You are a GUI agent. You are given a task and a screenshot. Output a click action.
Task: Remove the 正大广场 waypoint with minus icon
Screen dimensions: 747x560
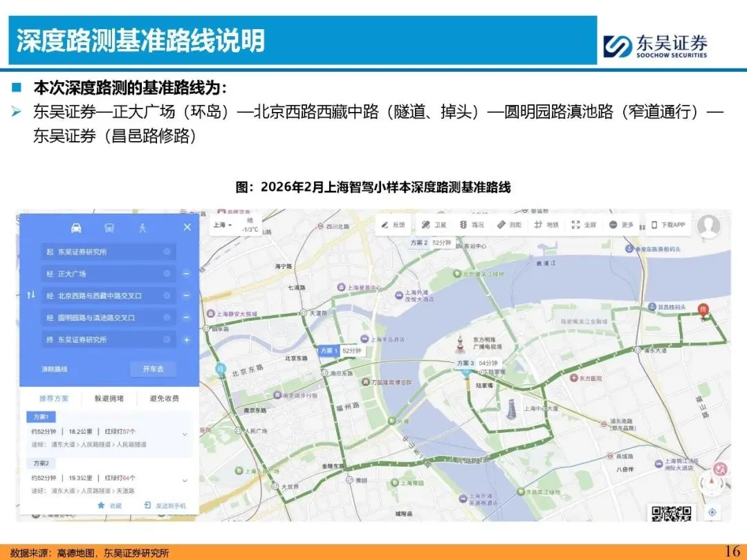(x=186, y=274)
